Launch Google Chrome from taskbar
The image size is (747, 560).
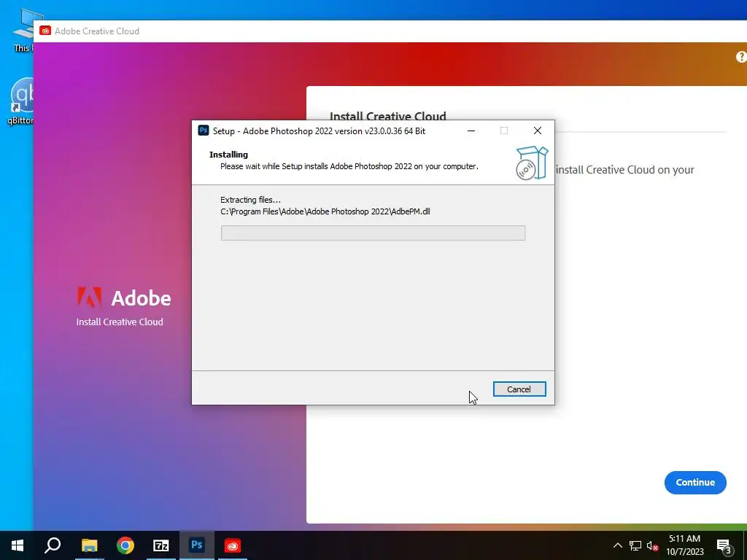click(x=125, y=545)
